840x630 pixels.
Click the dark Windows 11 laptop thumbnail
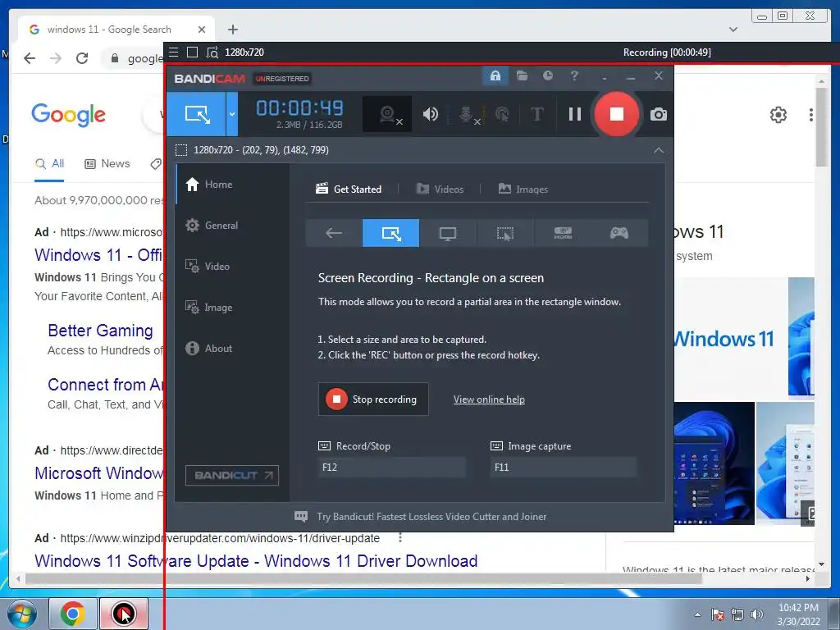(714, 463)
